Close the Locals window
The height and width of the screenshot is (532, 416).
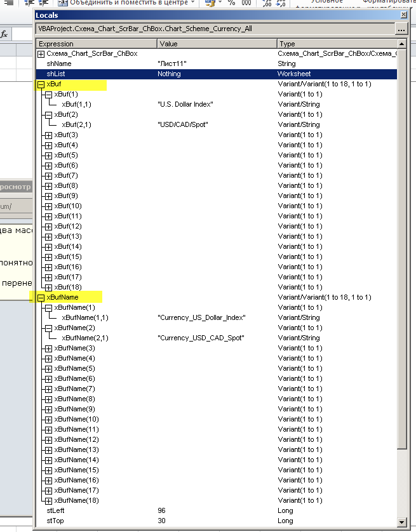coord(403,15)
